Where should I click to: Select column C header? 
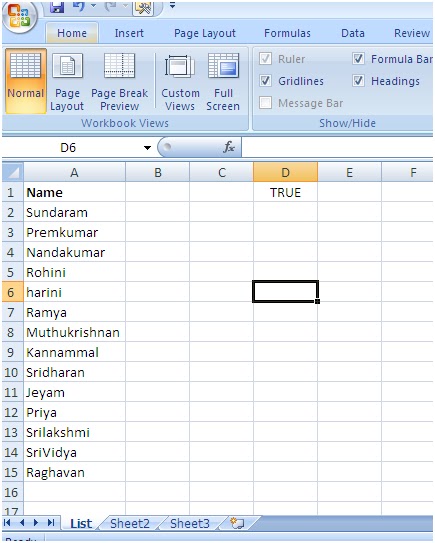(222, 172)
